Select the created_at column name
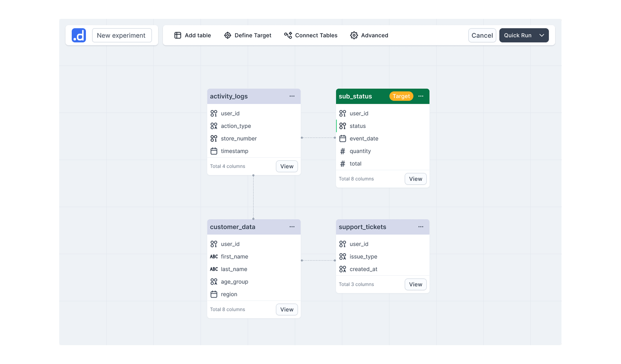The width and height of the screenshot is (621, 364). tap(363, 269)
